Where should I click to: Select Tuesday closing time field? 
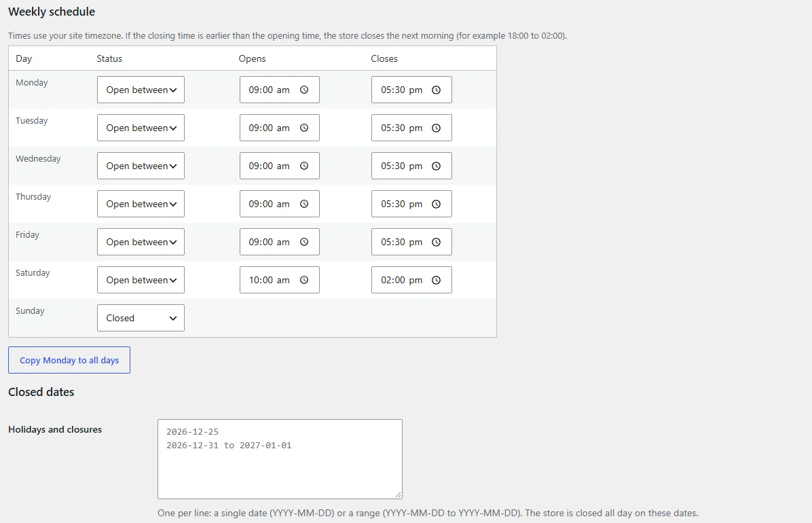pos(411,128)
